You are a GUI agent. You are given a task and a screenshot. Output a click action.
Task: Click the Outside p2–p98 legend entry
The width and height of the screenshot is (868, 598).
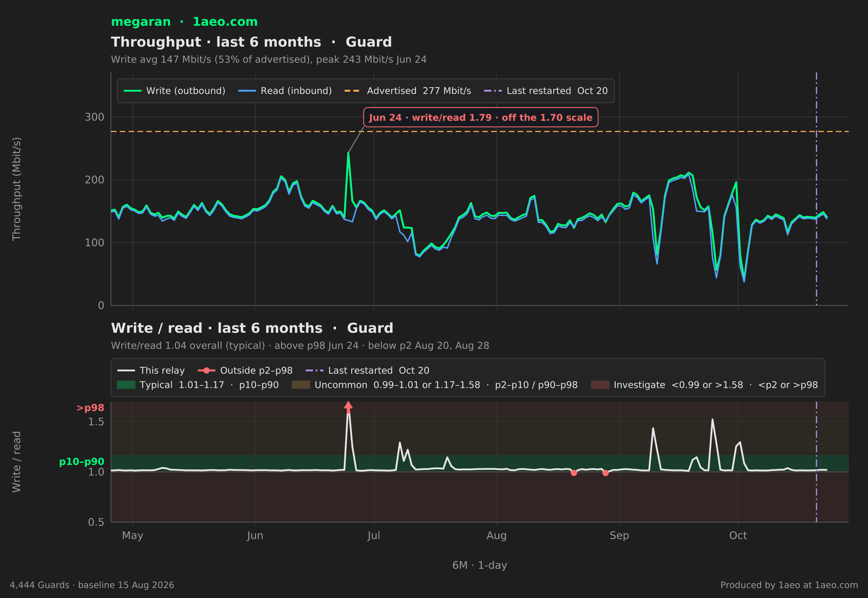(245, 371)
